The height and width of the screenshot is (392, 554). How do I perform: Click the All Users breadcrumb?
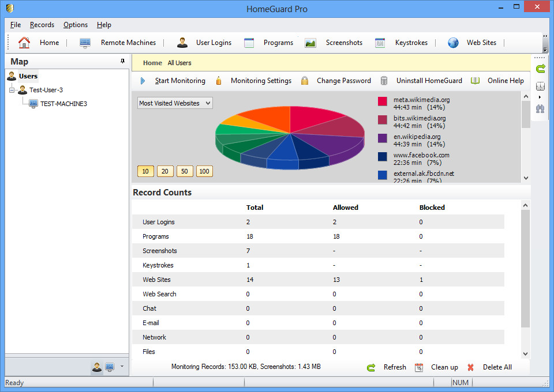(179, 63)
